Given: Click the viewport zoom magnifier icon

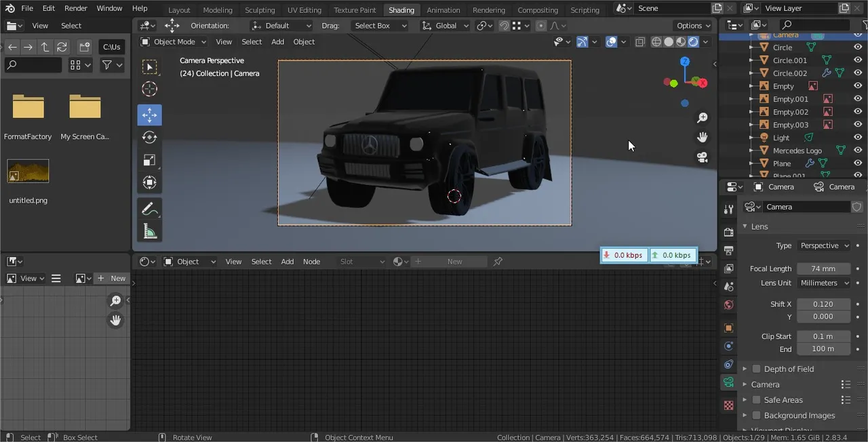Looking at the screenshot, I should (703, 118).
